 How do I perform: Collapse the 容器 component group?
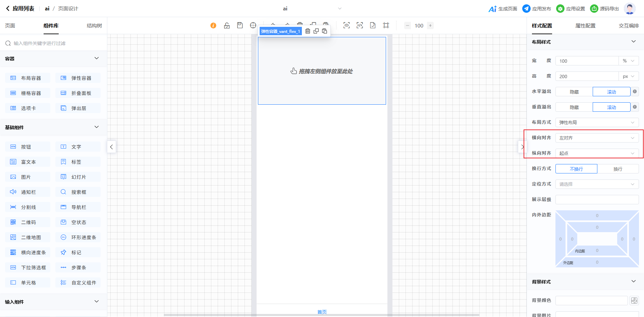[x=97, y=58]
